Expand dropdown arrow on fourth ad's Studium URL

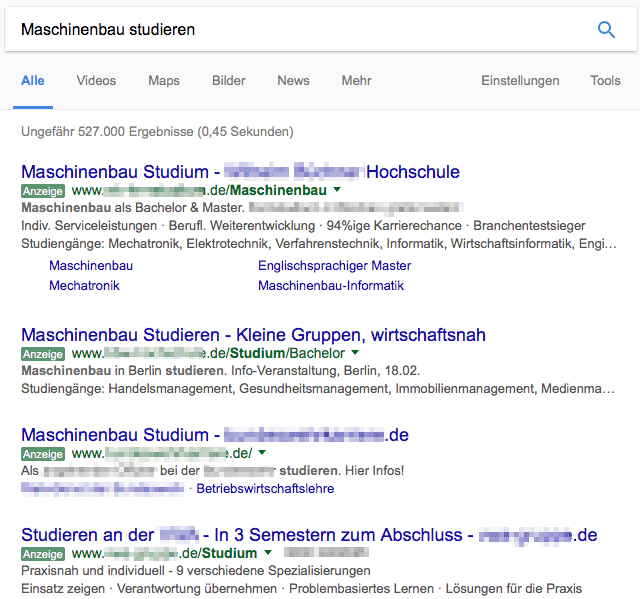tap(268, 553)
